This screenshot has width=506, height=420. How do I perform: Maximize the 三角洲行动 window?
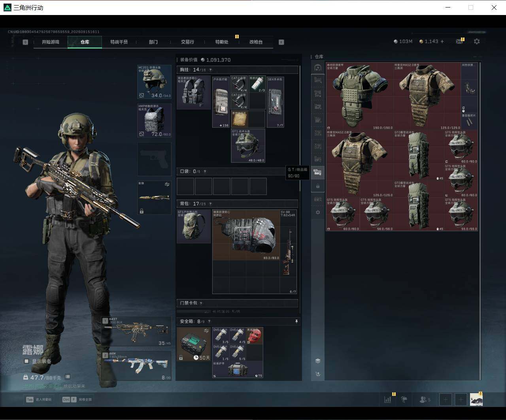(471, 8)
